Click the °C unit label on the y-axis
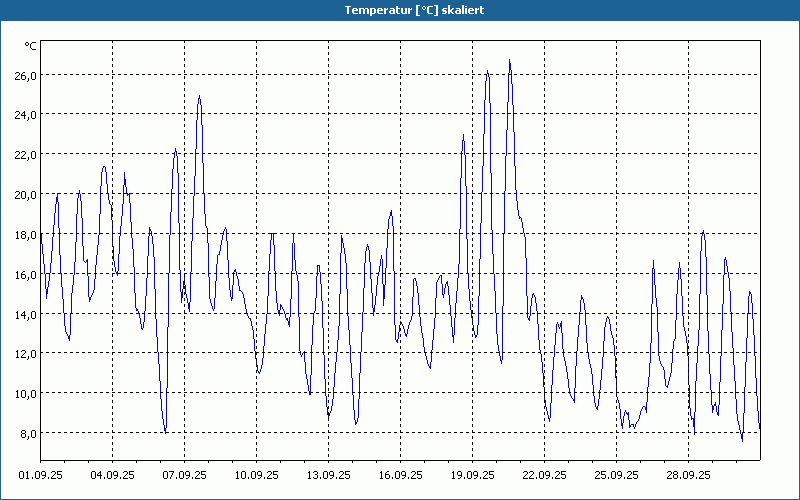This screenshot has width=800, height=500. [x=30, y=46]
